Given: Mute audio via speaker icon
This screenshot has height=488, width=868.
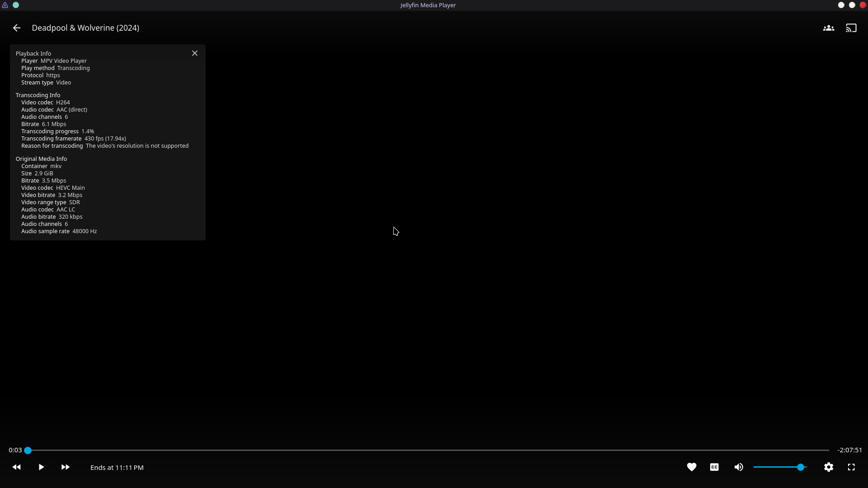Looking at the screenshot, I should (x=738, y=467).
